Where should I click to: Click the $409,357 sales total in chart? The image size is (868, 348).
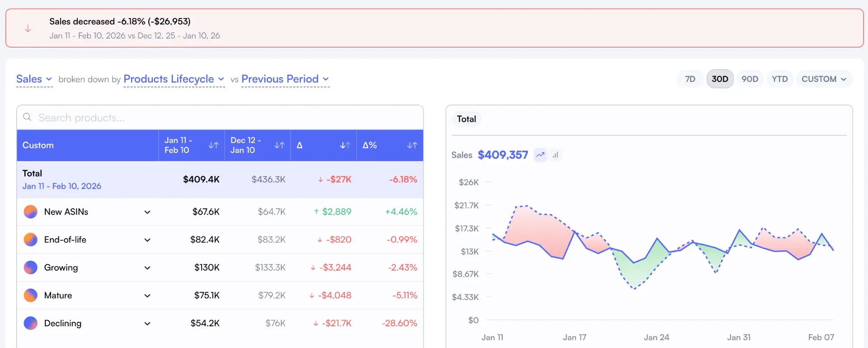pyautogui.click(x=503, y=155)
